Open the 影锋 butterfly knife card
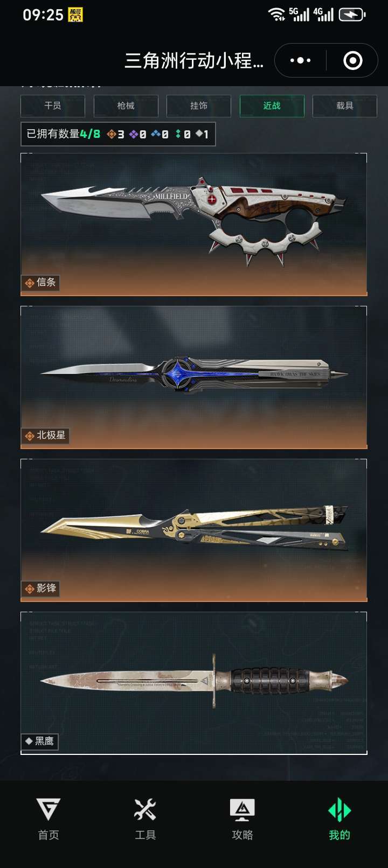Image resolution: width=388 pixels, height=868 pixels. tap(194, 530)
